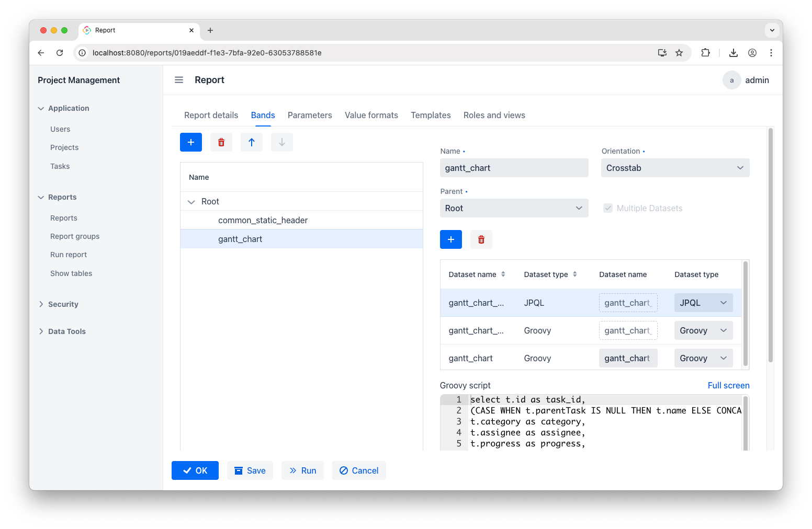The height and width of the screenshot is (529, 812).
Task: Open the JPQL dataset type dropdown
Action: tap(703, 303)
